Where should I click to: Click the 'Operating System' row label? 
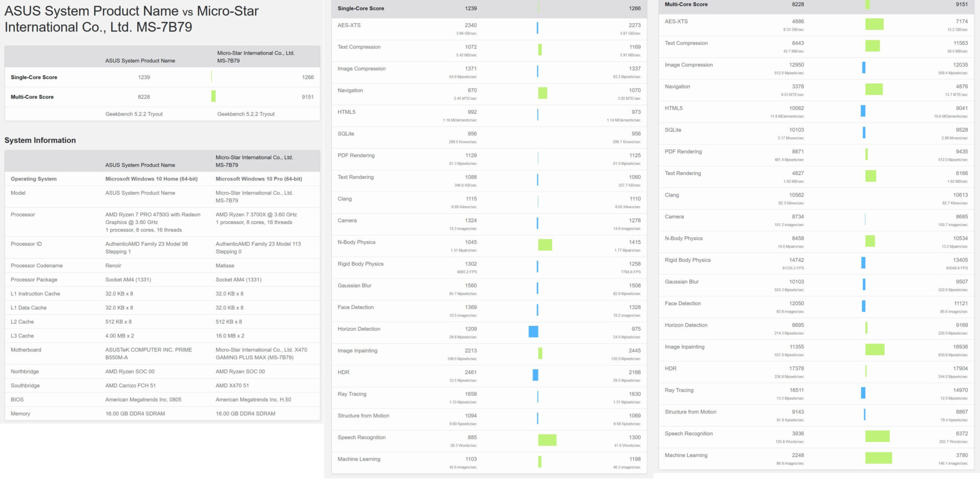click(x=34, y=179)
